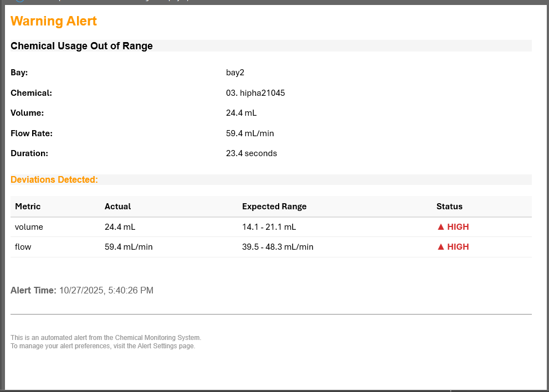Click the 59.4 mL/min actual flow in table
This screenshot has height=392, width=549.
(x=129, y=247)
